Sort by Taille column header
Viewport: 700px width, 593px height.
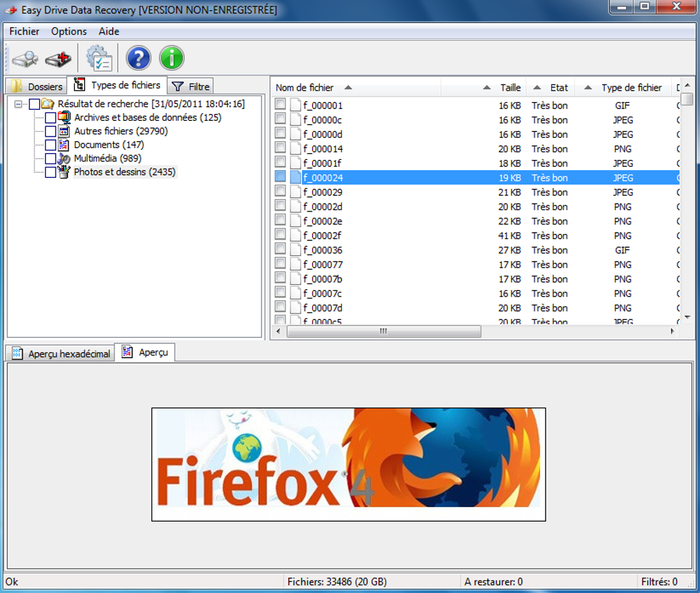(x=484, y=88)
